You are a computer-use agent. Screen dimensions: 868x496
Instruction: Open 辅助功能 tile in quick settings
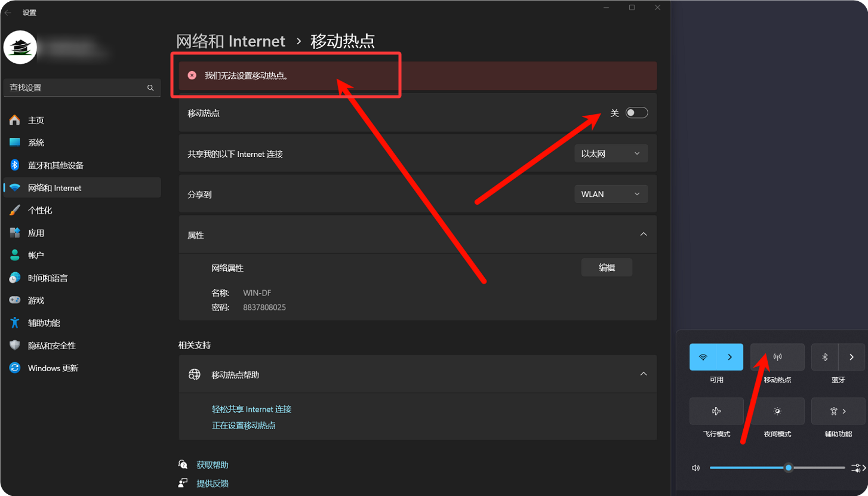click(x=838, y=411)
